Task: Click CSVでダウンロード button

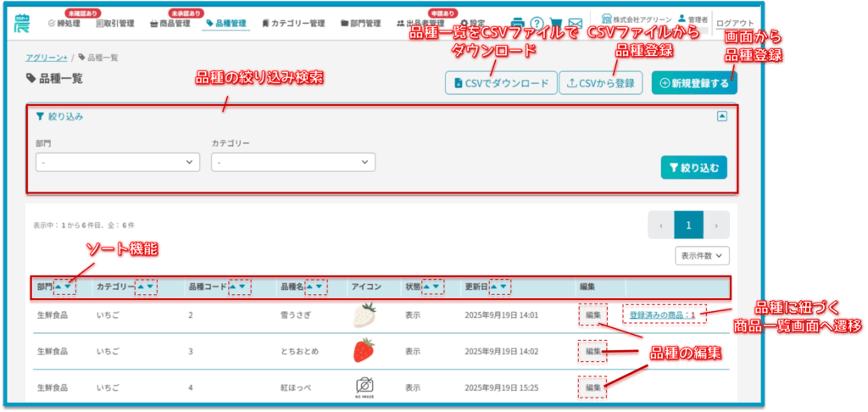Action: pyautogui.click(x=500, y=83)
